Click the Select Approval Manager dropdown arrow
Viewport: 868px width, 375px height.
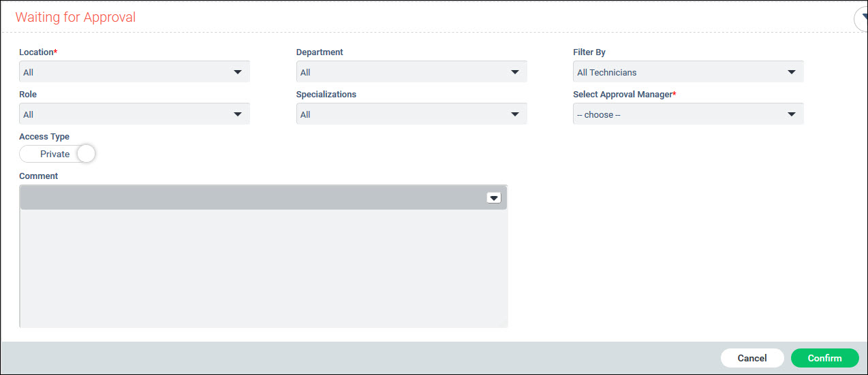(791, 114)
